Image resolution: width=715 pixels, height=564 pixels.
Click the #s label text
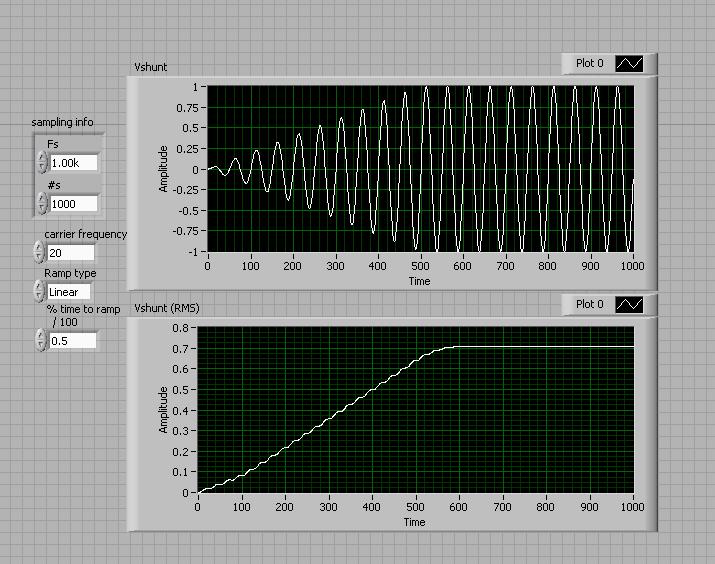(54, 185)
